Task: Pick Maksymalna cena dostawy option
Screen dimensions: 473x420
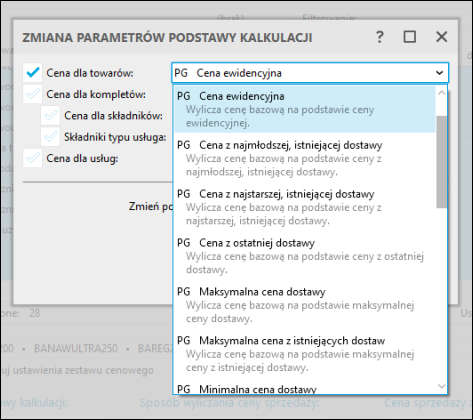Action: 305,305
